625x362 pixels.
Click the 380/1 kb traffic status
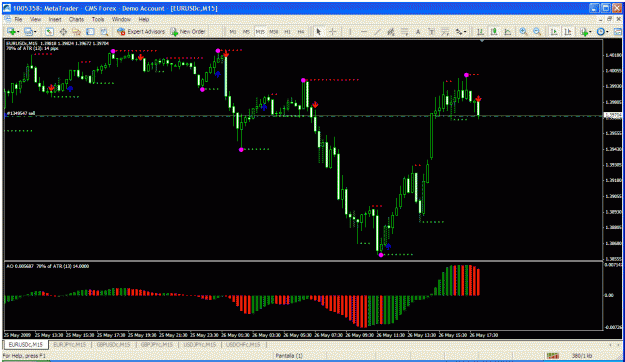point(582,355)
